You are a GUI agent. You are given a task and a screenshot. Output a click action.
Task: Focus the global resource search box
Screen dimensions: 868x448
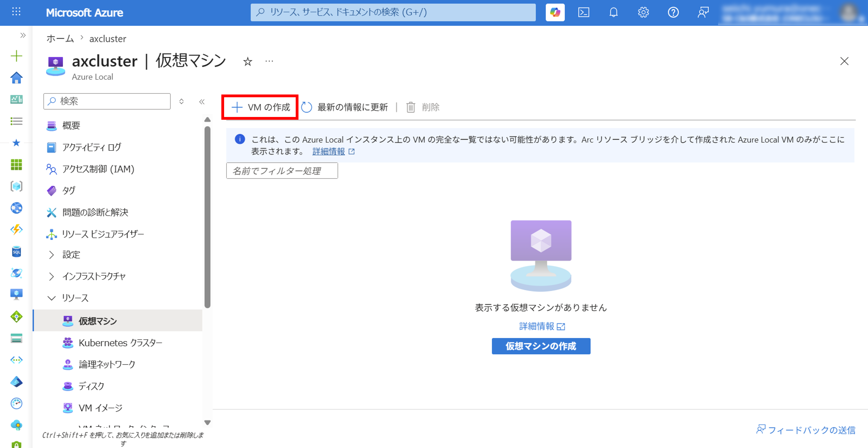point(393,12)
